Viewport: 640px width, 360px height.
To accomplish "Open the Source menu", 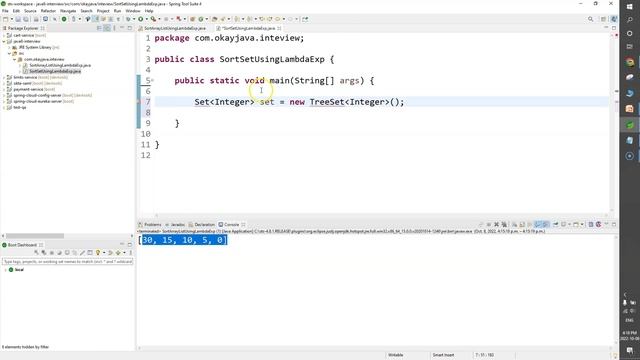I will (x=30, y=11).
